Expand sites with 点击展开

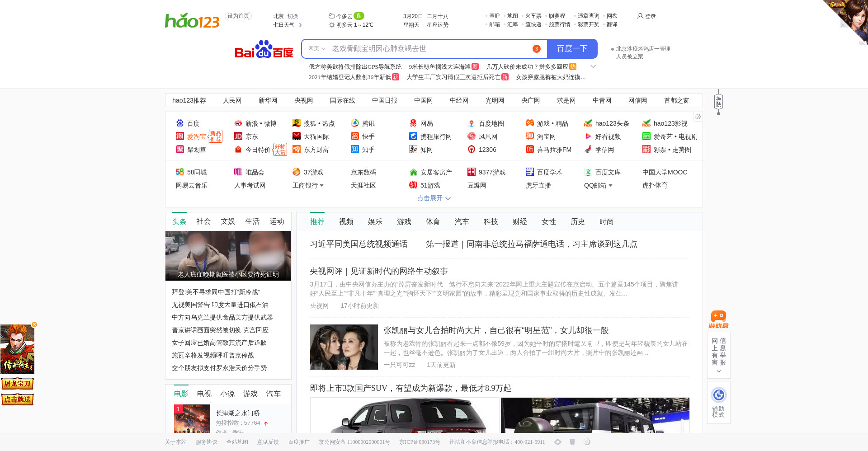(x=434, y=198)
